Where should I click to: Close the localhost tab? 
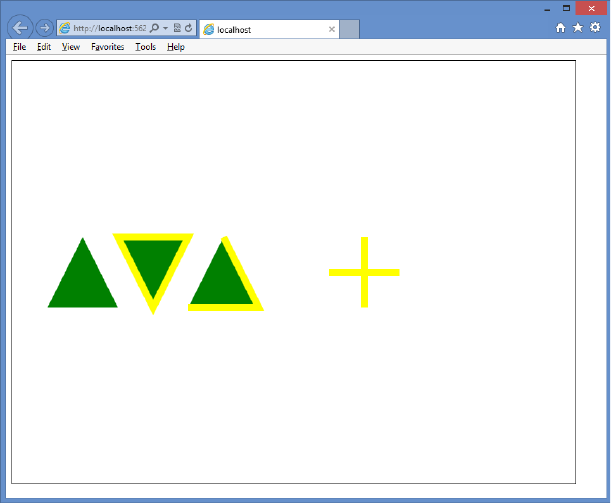tap(332, 29)
